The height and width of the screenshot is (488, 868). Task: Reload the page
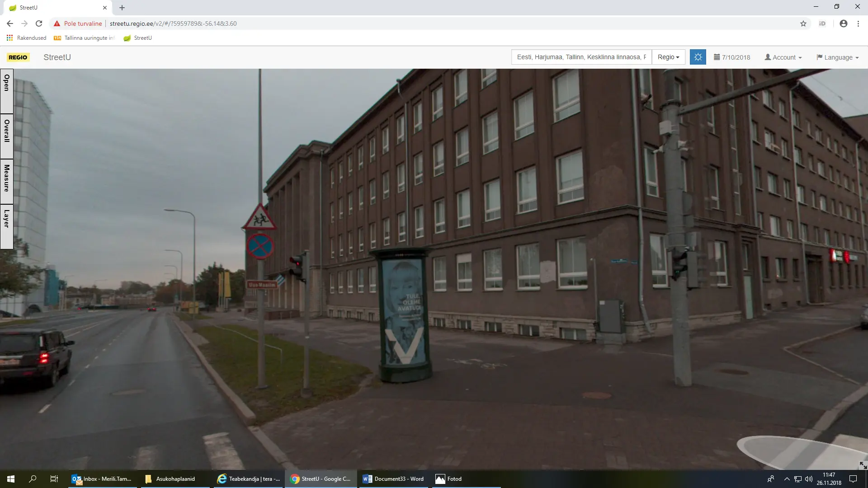point(39,23)
